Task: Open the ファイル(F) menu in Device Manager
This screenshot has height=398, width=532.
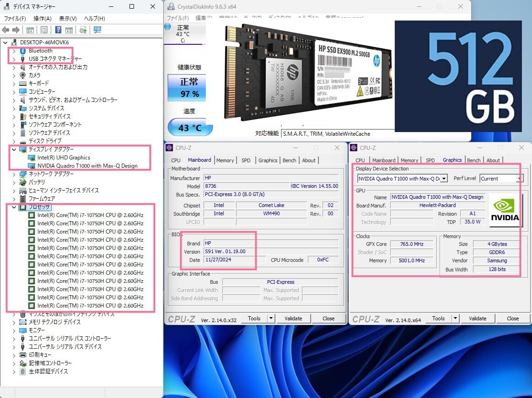Action: point(15,19)
